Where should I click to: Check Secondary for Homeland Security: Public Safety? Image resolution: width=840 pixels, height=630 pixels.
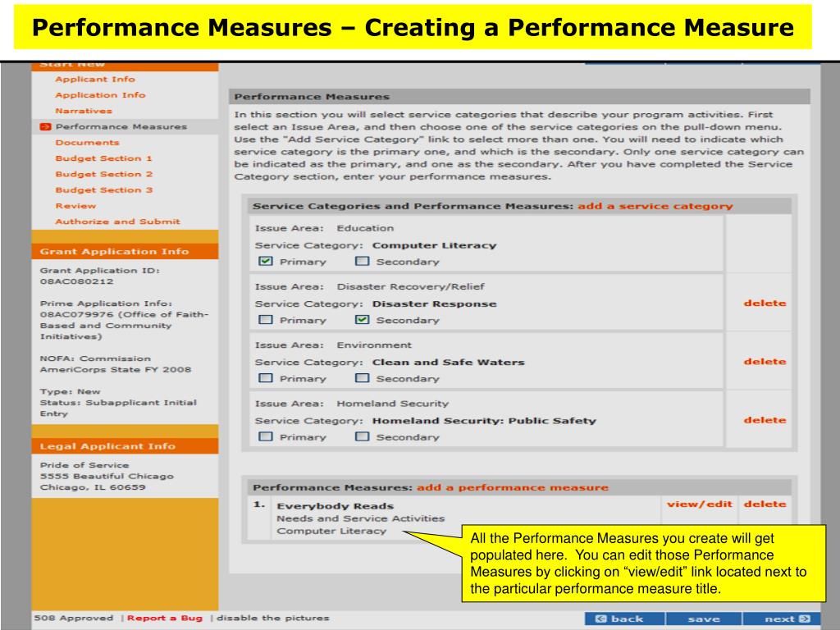click(362, 436)
